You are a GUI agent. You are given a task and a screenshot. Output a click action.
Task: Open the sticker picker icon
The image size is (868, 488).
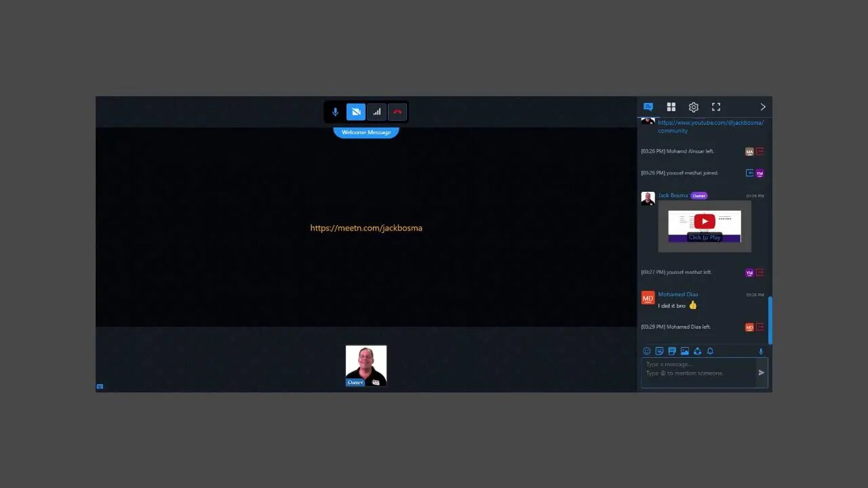[x=659, y=351]
